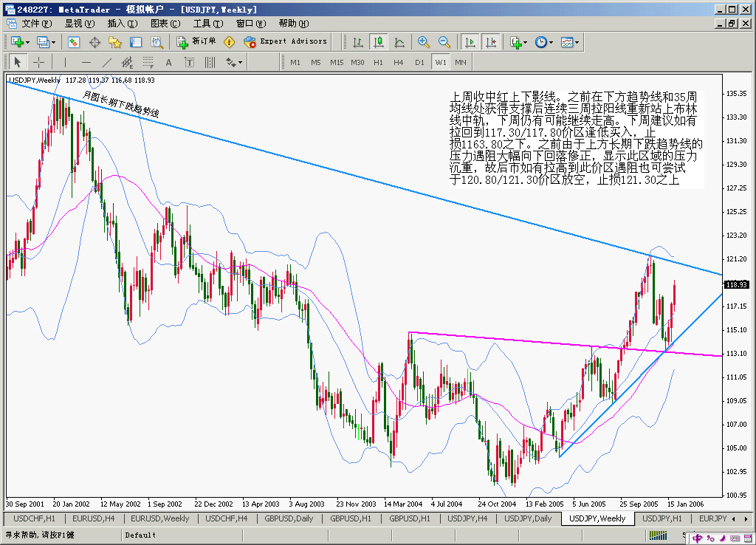Select the horizontal line drawing tool
This screenshot has width=756, height=545.
pos(86,62)
